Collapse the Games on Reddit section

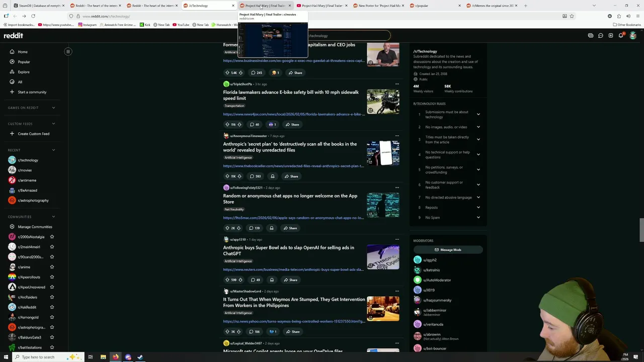click(53, 108)
